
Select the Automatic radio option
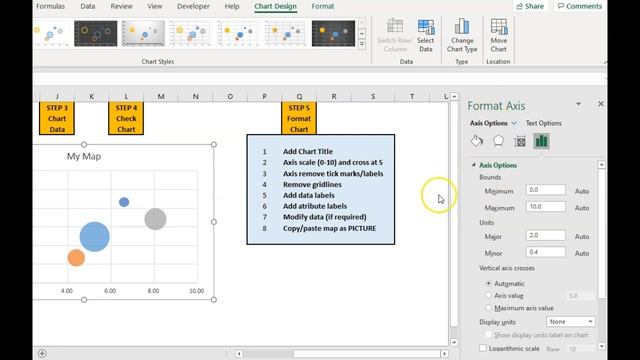(489, 283)
